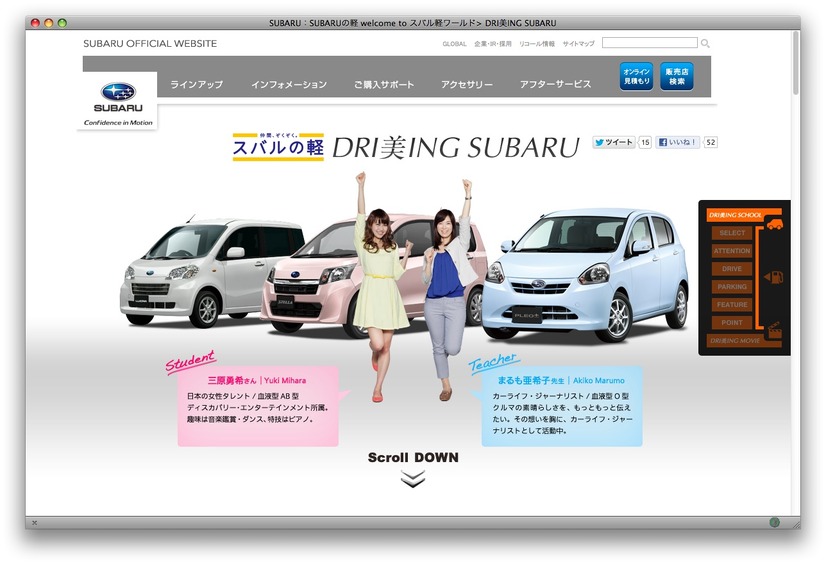The image size is (826, 564).
Task: Click the green zoom window button
Action: [62, 23]
